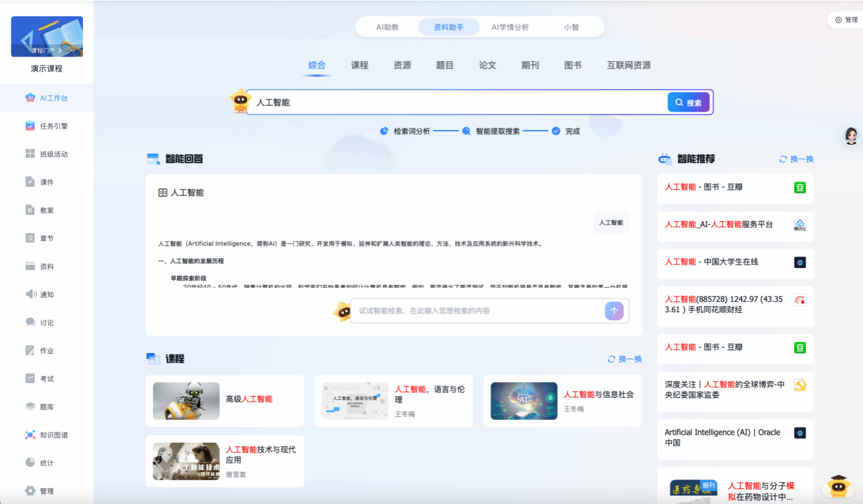Click the 高级人工智能 course thumbnail
863x504 pixels.
(x=186, y=401)
